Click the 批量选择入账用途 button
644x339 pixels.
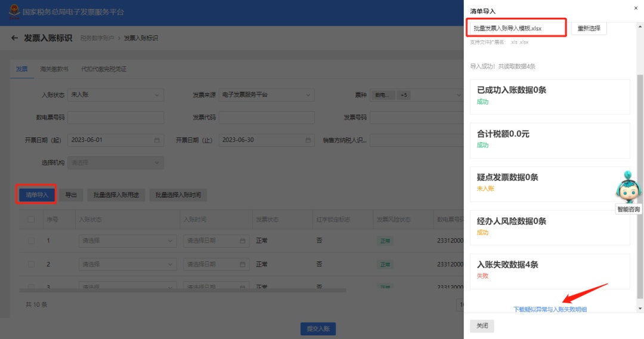[x=116, y=195]
